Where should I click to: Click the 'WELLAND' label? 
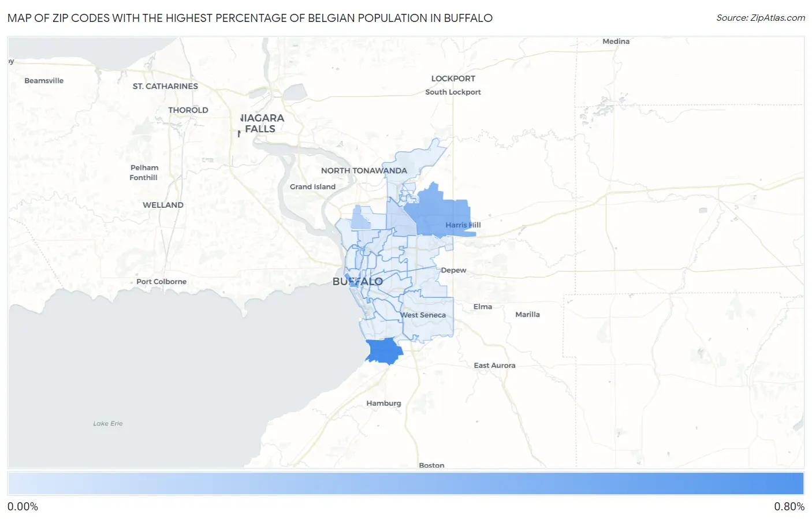tap(163, 205)
